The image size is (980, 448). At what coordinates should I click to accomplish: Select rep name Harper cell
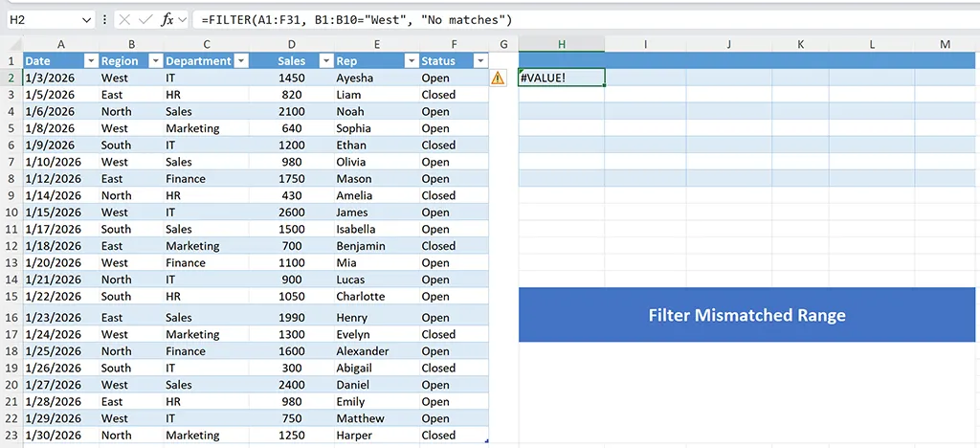[377, 435]
